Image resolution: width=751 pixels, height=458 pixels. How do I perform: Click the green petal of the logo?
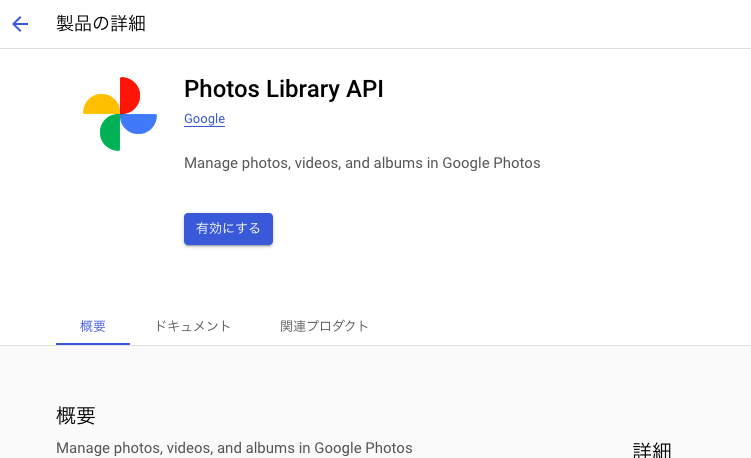pyautogui.click(x=110, y=133)
